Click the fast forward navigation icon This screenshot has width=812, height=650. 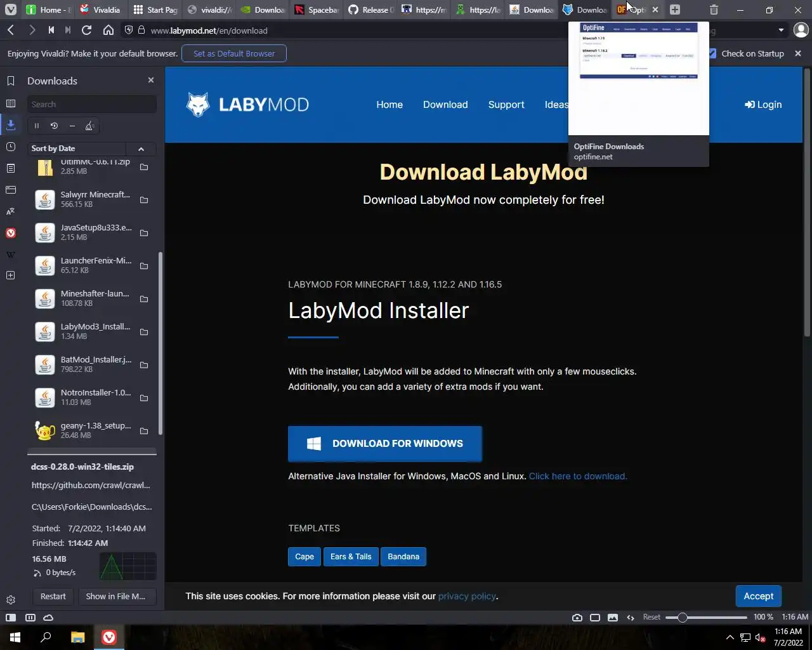point(68,30)
